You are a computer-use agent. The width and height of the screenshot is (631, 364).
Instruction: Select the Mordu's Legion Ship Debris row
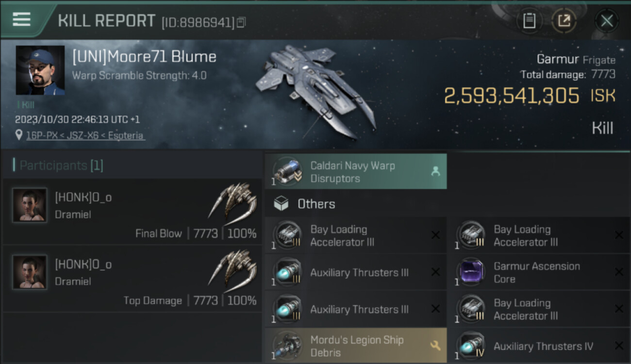[355, 346]
